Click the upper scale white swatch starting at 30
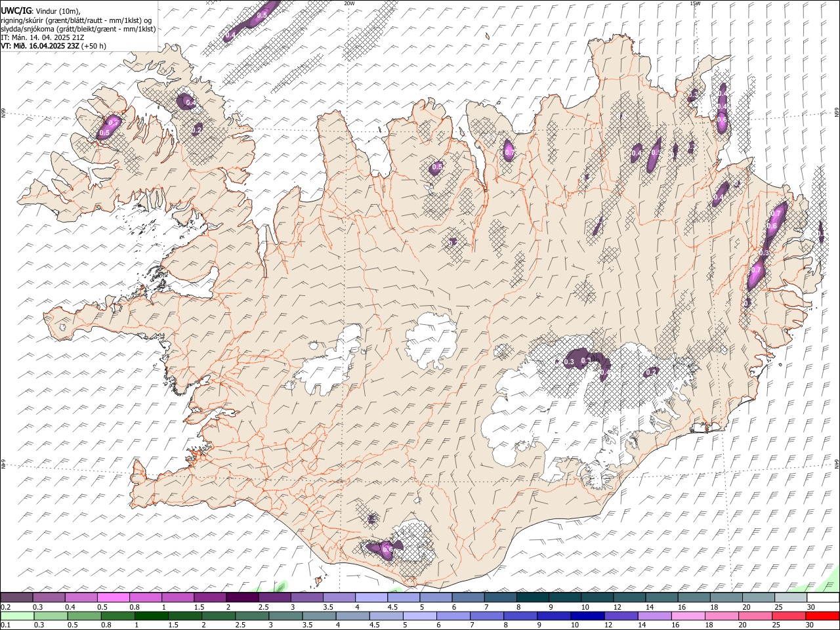 (x=823, y=598)
